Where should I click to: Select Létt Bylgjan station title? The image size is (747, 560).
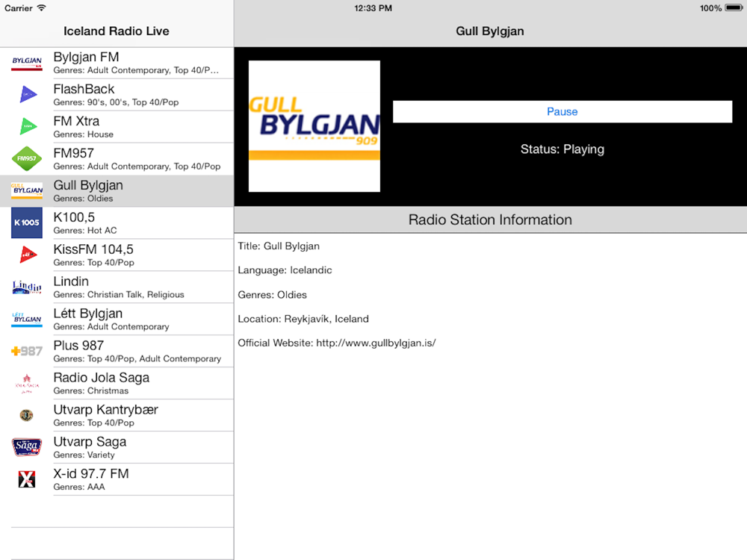(x=87, y=314)
